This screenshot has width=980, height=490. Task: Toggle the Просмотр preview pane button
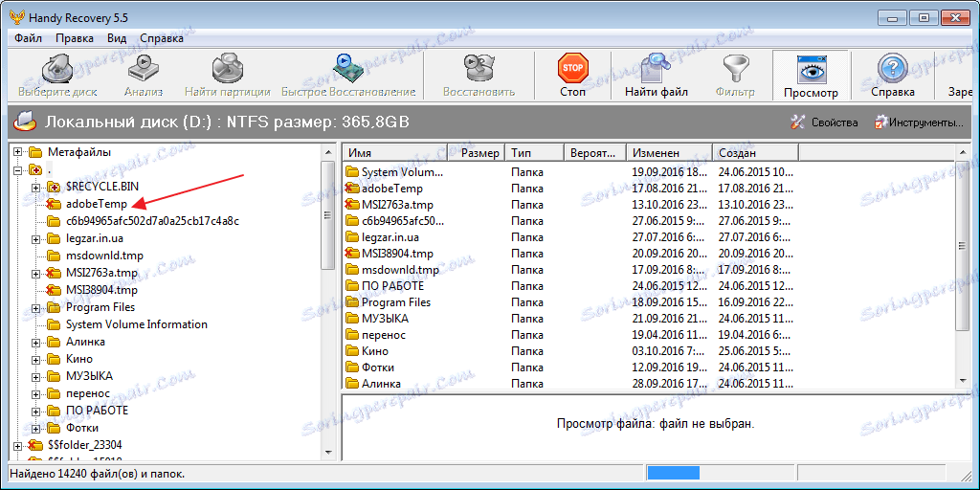(x=811, y=77)
